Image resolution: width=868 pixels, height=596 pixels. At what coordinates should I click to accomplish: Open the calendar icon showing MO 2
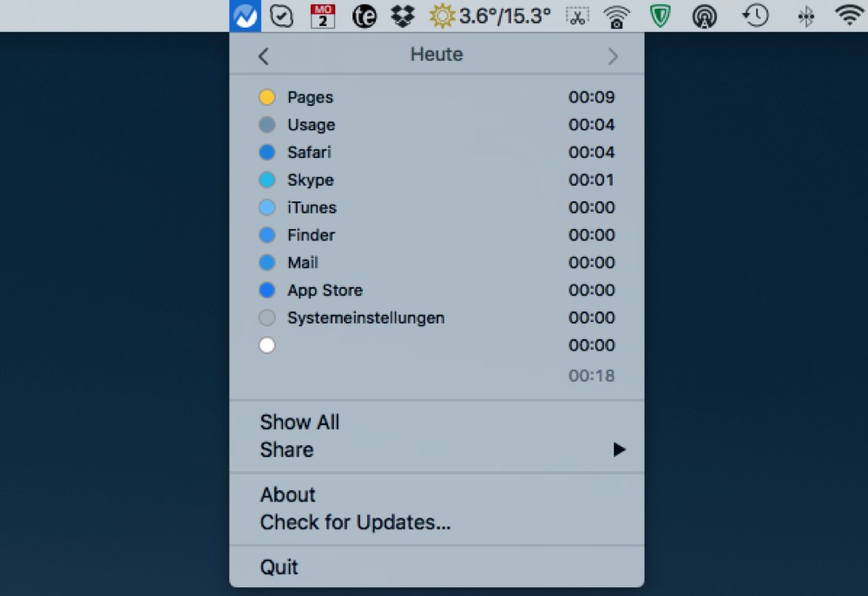322,16
